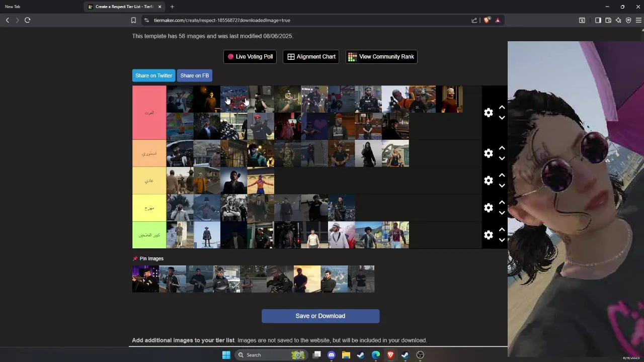Viewport: 644px width, 362px height.
Task: Open settings gear for the yellow tier row
Action: [x=489, y=208]
